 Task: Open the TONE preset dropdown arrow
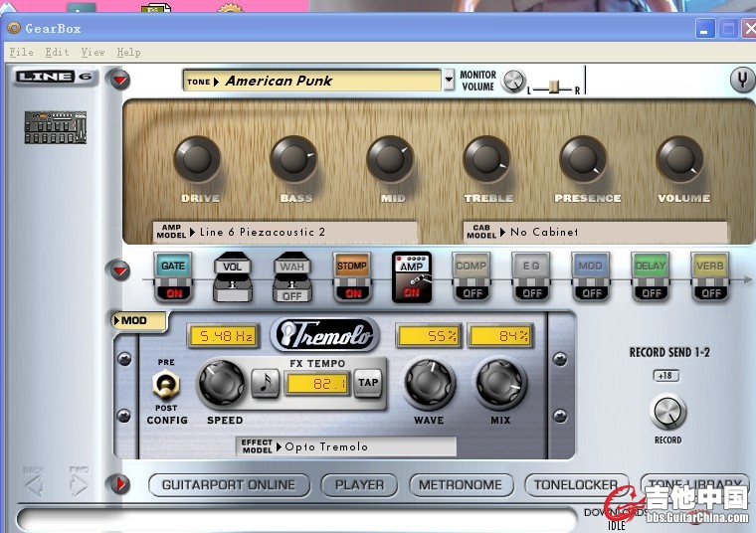(x=449, y=80)
